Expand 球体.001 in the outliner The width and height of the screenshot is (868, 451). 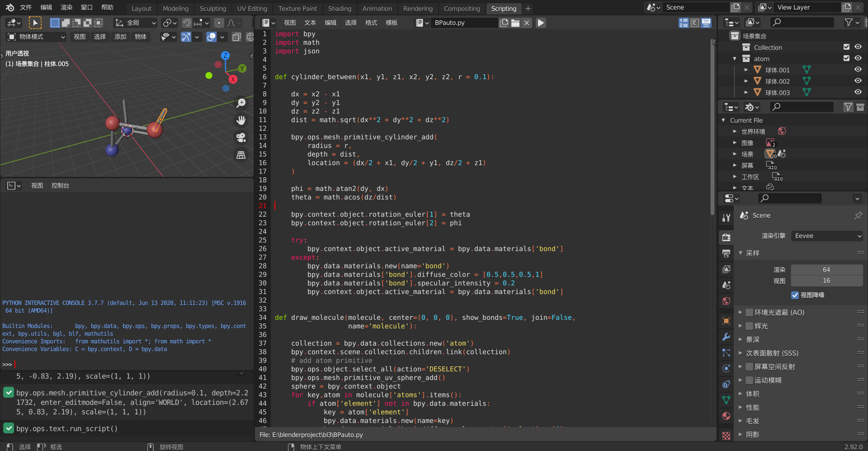746,70
